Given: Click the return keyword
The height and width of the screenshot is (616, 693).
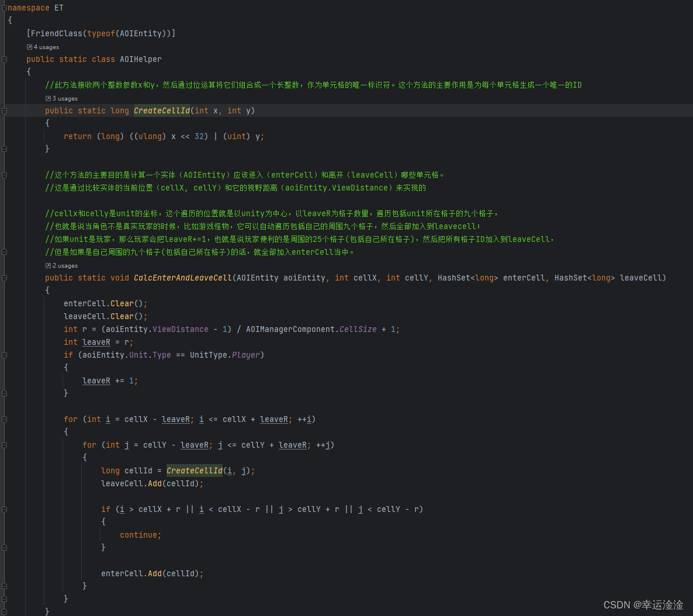Looking at the screenshot, I should pos(77,136).
